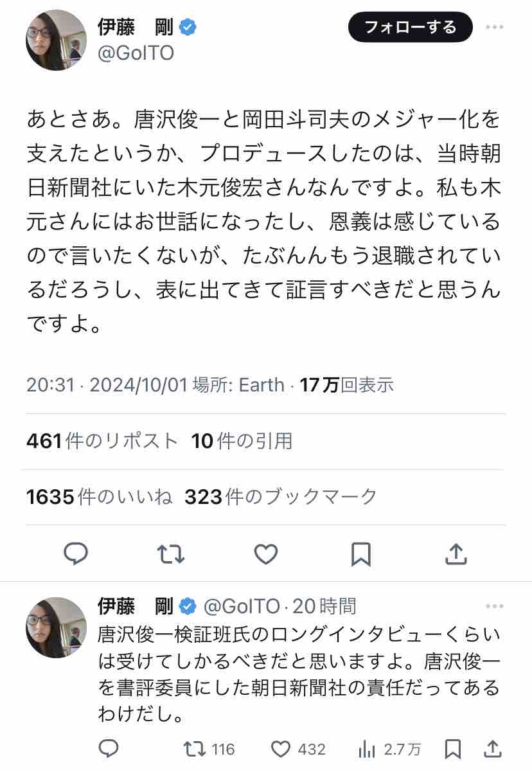Repost the main tweet
This screenshot has height=772, width=532.
click(171, 553)
